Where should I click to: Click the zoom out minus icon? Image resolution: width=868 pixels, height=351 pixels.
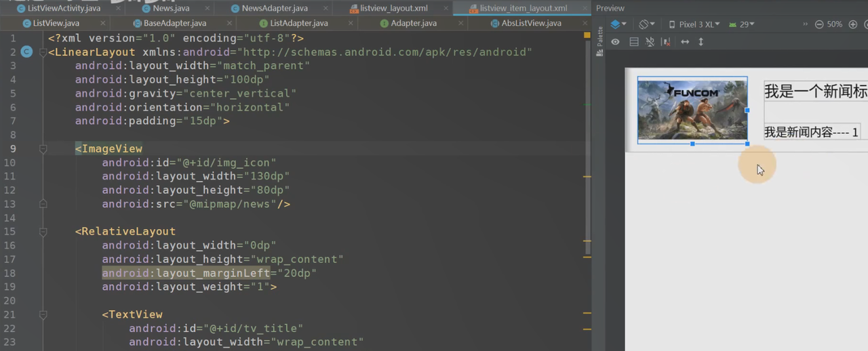coord(819,24)
